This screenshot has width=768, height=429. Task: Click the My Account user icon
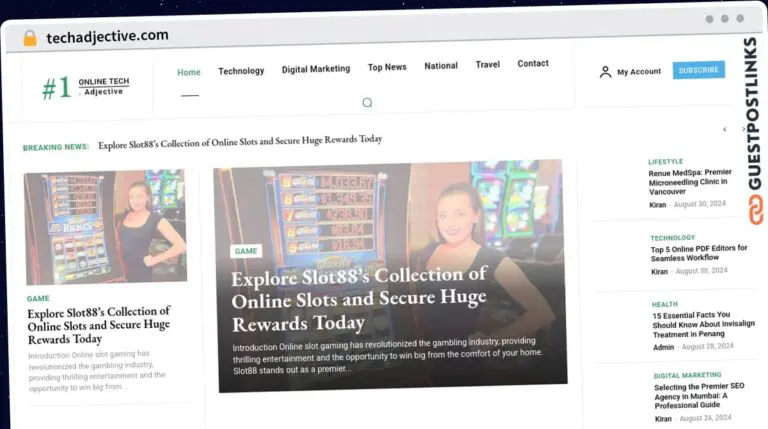click(605, 72)
